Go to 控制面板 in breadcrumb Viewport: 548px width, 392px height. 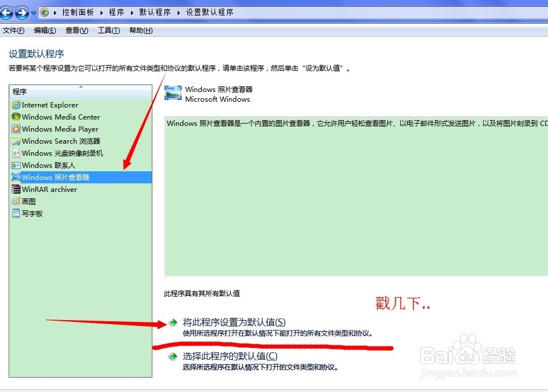[x=78, y=12]
